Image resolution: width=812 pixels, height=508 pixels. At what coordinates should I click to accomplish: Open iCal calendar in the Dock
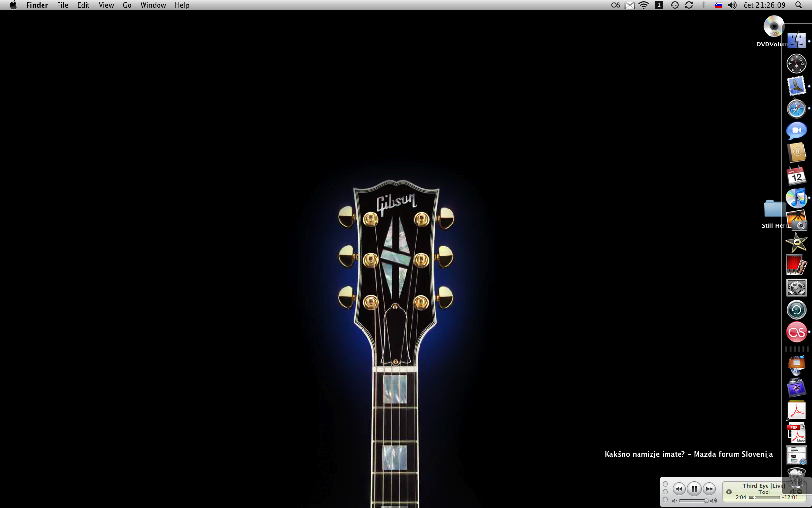(x=797, y=176)
